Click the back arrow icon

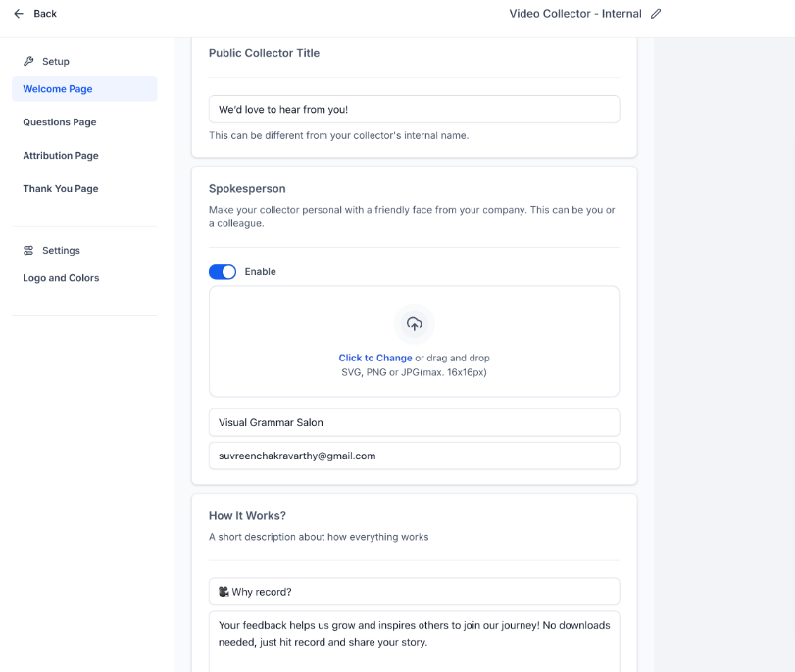[x=19, y=14]
